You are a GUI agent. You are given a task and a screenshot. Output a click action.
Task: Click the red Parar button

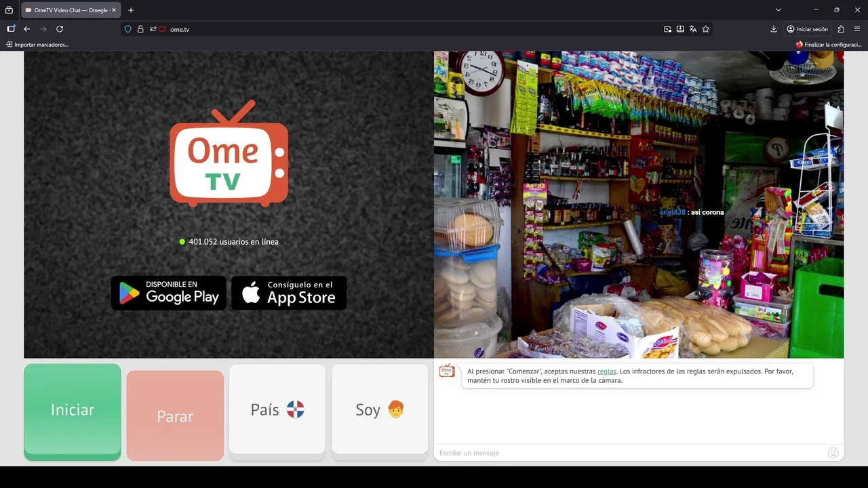[x=175, y=416]
